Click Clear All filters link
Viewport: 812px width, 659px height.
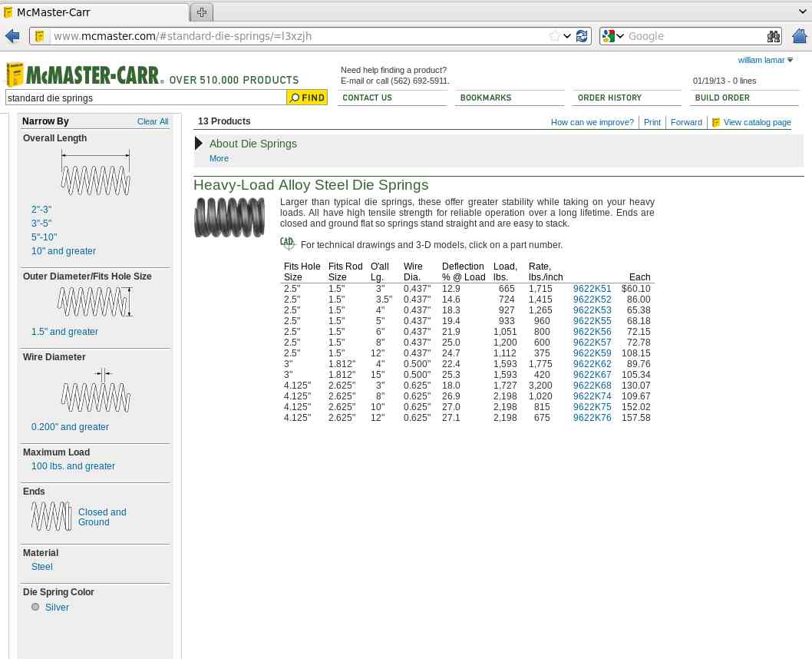[x=153, y=121]
